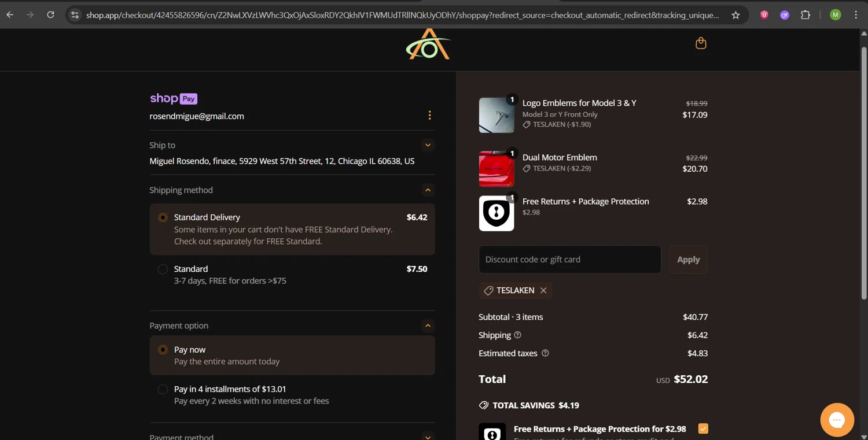View site information icon in address bar
This screenshot has width=868, height=440.
pos(75,15)
